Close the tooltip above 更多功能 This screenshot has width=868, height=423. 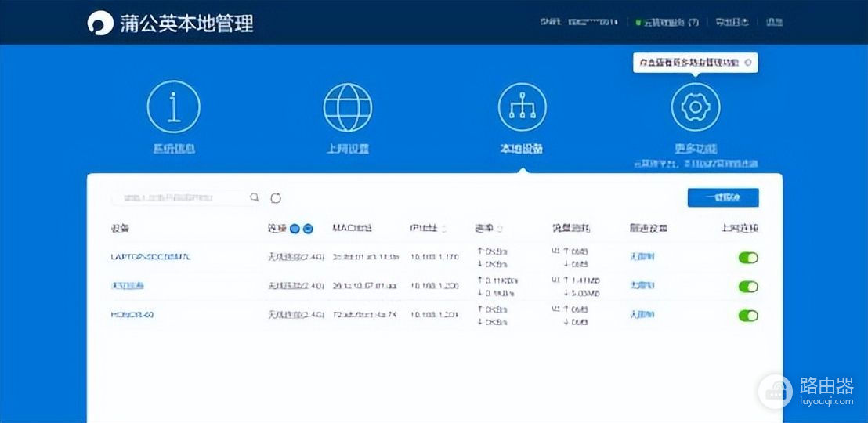pos(748,63)
